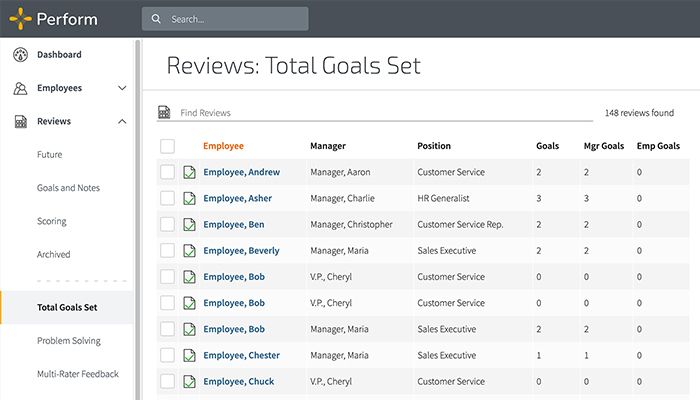The image size is (700, 400).
Task: Sort by the Employee column header
Action: [x=223, y=146]
